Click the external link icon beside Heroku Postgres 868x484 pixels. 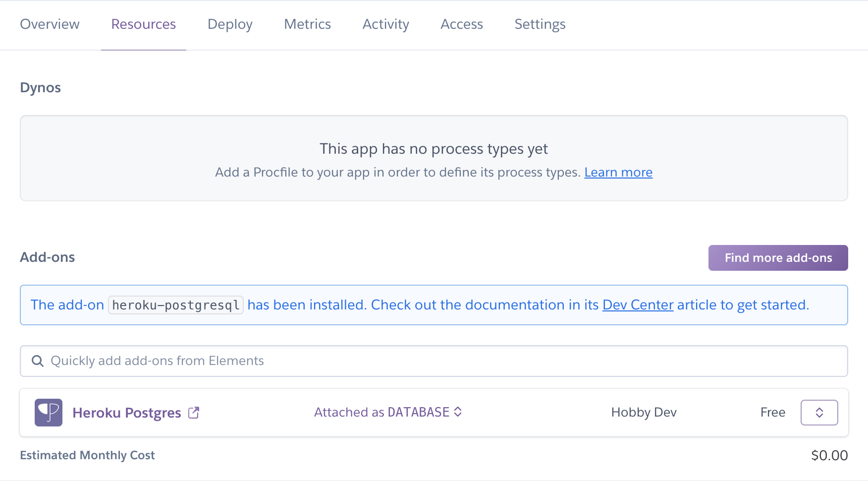coord(194,413)
